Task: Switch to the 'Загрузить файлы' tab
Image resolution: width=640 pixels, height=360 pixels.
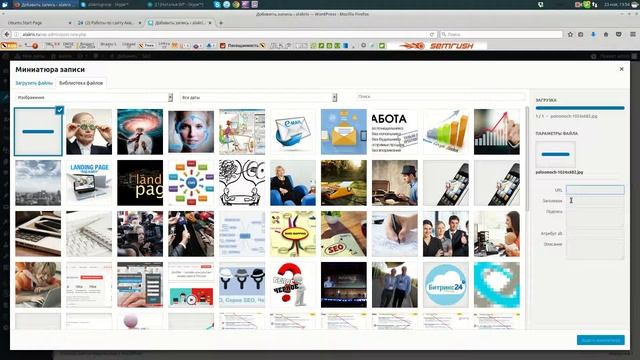Action: pyautogui.click(x=34, y=83)
